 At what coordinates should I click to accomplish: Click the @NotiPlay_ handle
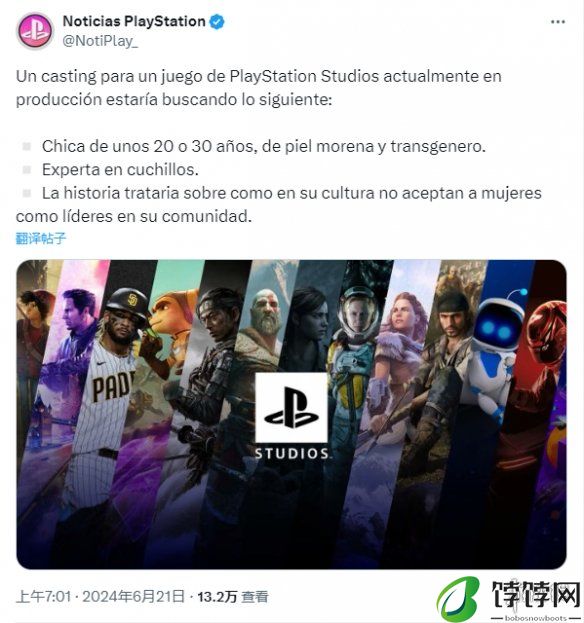[101, 41]
